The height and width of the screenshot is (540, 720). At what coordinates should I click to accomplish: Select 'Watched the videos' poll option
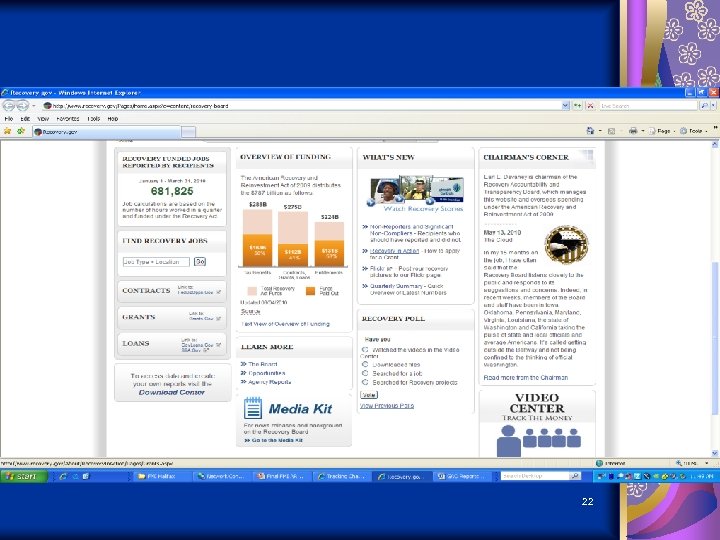[365, 349]
